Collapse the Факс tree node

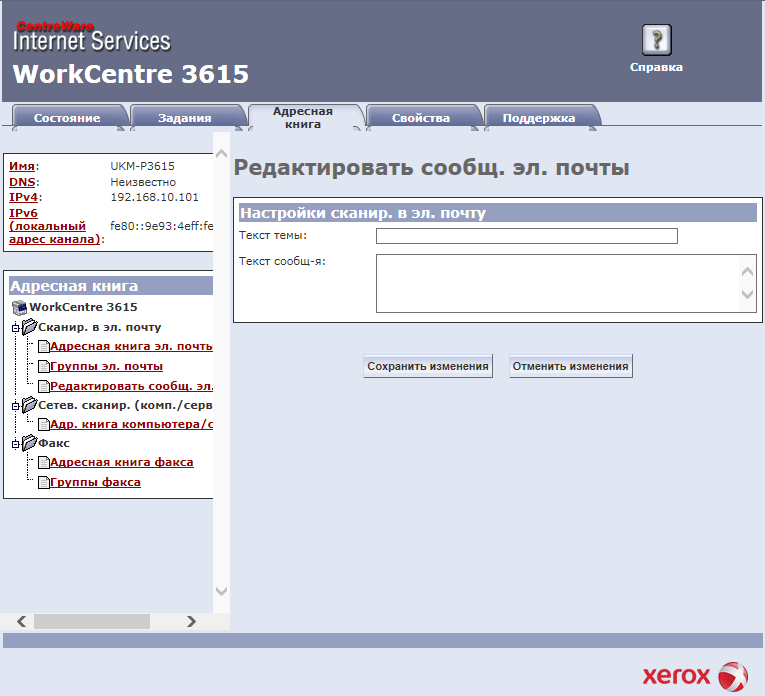coord(15,444)
